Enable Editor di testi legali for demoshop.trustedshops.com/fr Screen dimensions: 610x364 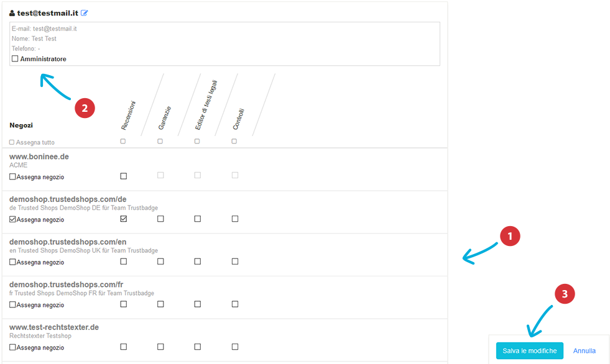click(x=198, y=304)
